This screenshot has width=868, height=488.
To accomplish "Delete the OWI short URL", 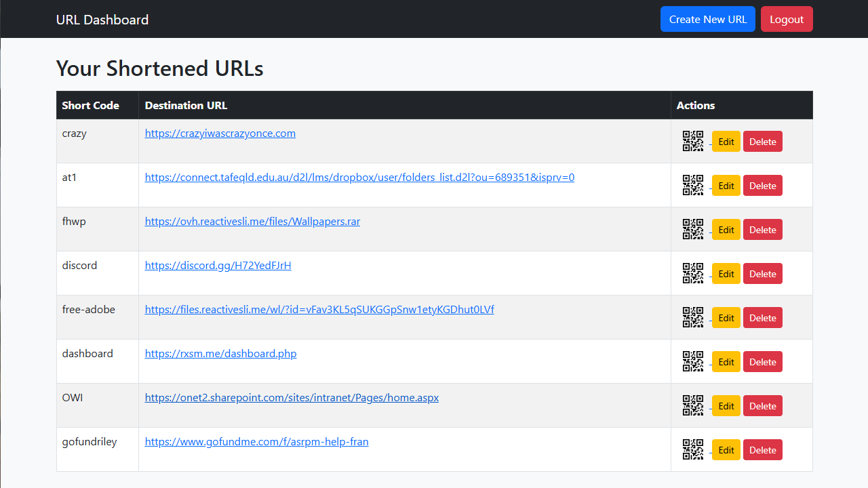I will point(763,406).
